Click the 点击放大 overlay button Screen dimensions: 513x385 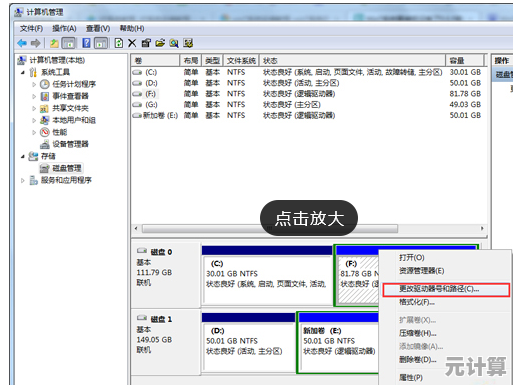[x=309, y=219]
